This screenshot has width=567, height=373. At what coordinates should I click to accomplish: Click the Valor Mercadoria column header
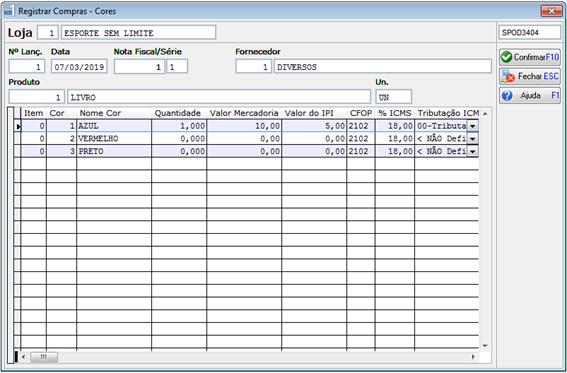(244, 113)
